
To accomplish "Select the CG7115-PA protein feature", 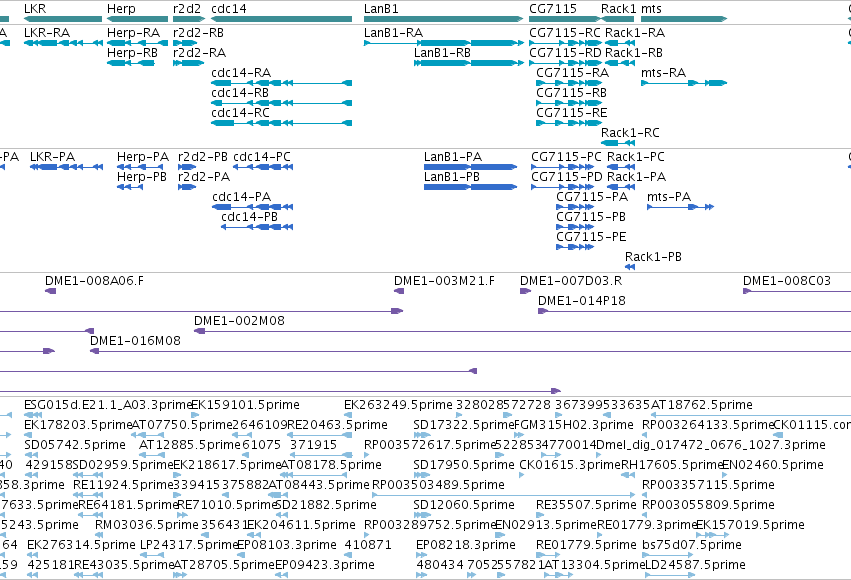I will [575, 207].
